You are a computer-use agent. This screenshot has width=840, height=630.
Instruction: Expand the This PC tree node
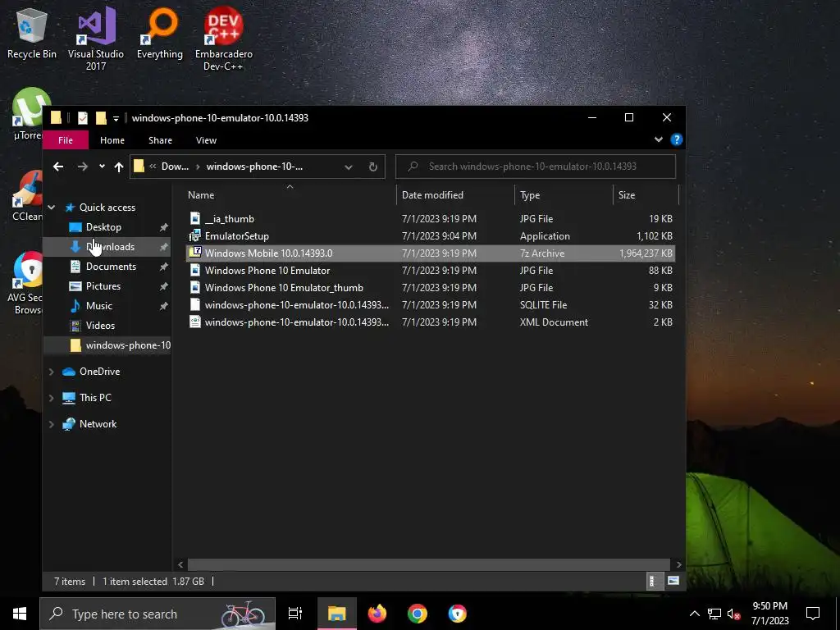pos(52,398)
